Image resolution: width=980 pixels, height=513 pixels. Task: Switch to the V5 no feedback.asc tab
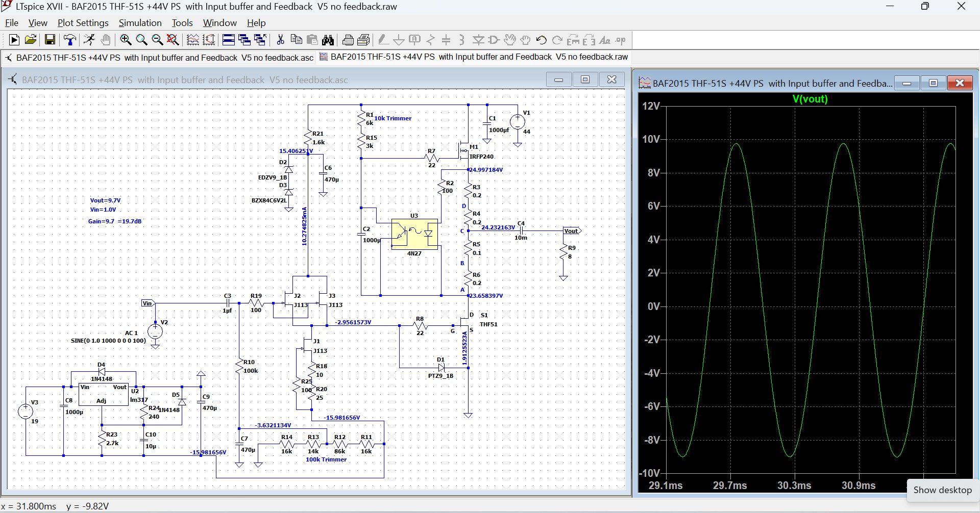click(159, 58)
